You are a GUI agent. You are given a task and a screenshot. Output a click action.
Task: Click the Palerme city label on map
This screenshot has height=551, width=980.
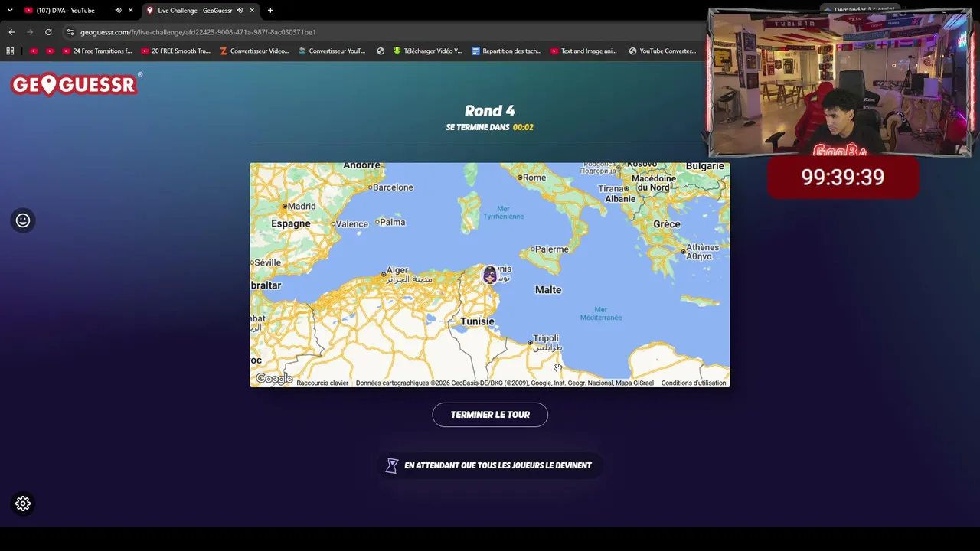click(x=551, y=249)
